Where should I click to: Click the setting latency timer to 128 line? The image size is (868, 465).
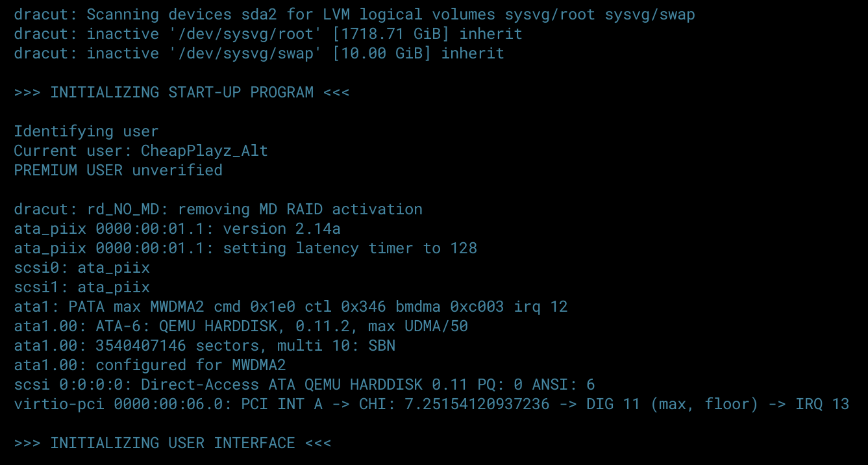245,248
